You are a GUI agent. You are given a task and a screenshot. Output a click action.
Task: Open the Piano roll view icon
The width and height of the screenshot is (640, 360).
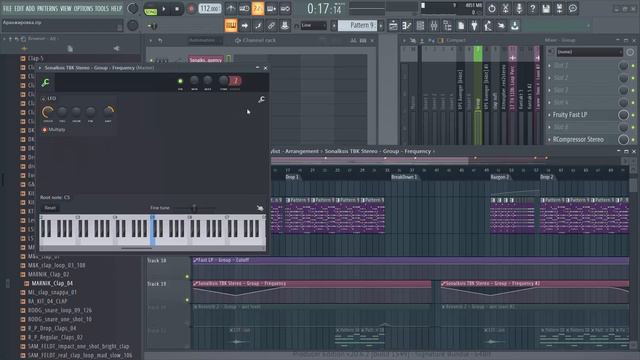tap(407, 26)
